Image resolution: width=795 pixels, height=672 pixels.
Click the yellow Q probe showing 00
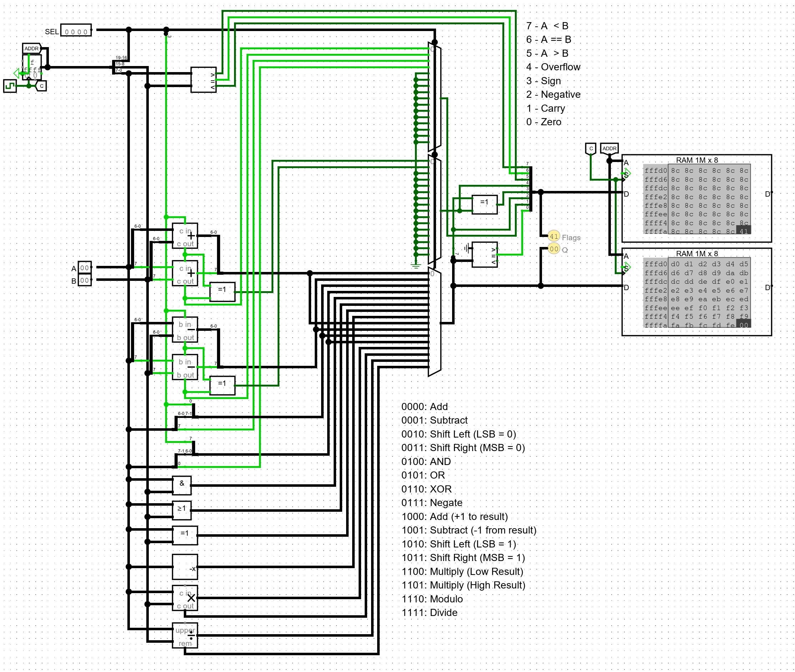pyautogui.click(x=553, y=249)
